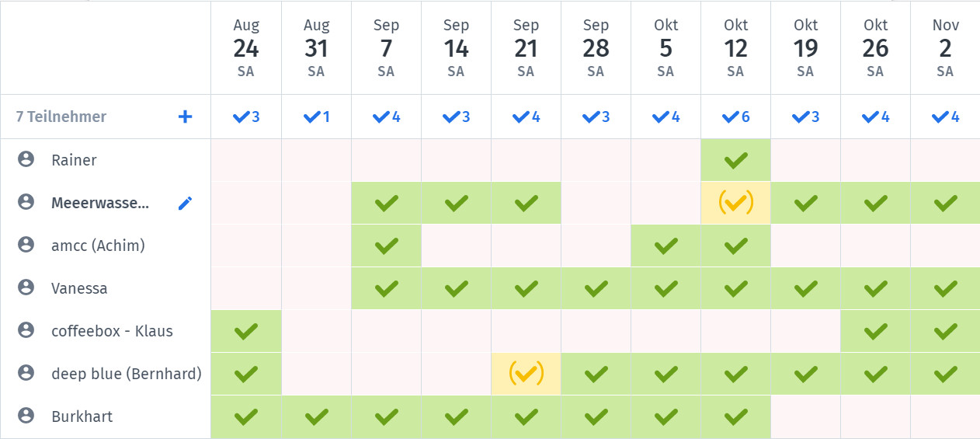Click the vote count 6 under Okt 12
The width and height of the screenshot is (980, 439).
(x=735, y=117)
